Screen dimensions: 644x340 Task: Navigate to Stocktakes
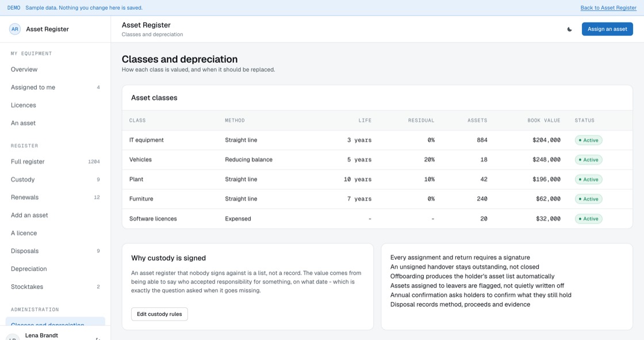55,286
